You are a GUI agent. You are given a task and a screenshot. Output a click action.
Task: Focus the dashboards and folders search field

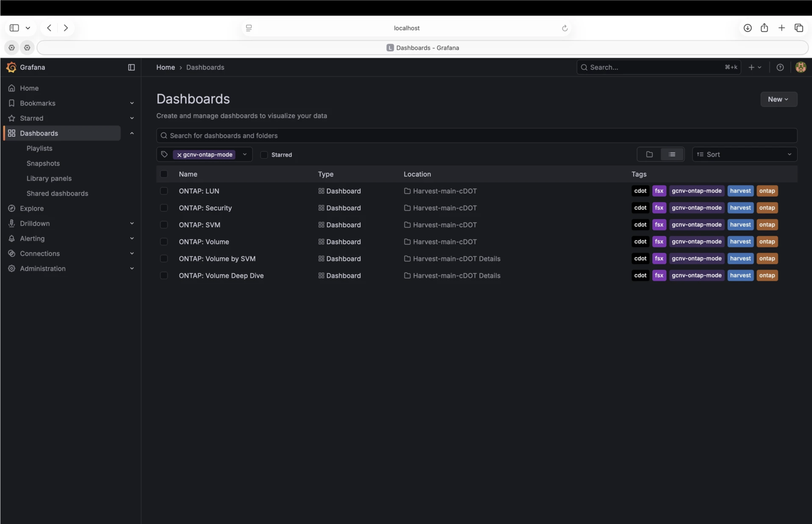point(477,135)
